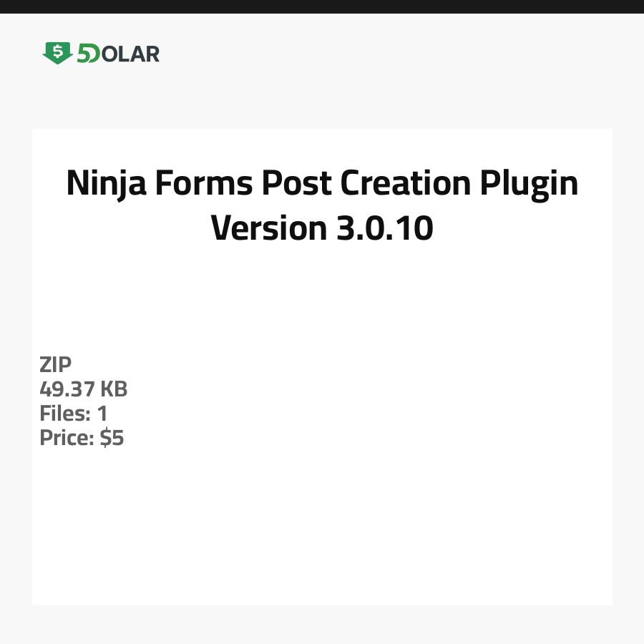
Task: Click the word Version in the heading
Action: point(268,228)
